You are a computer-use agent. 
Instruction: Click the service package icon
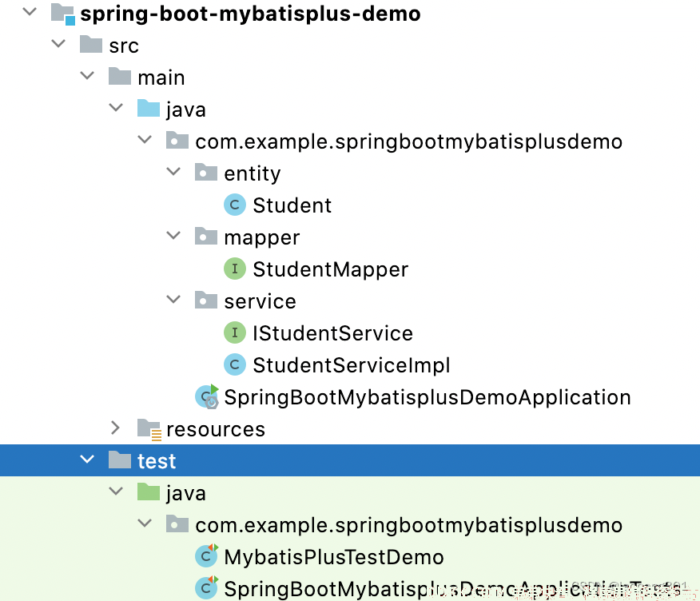point(206,300)
